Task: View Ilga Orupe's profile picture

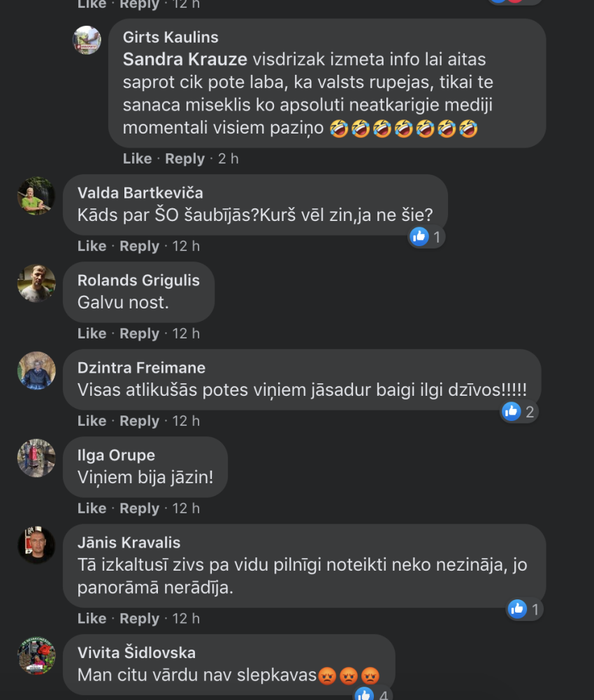Action: [x=36, y=459]
